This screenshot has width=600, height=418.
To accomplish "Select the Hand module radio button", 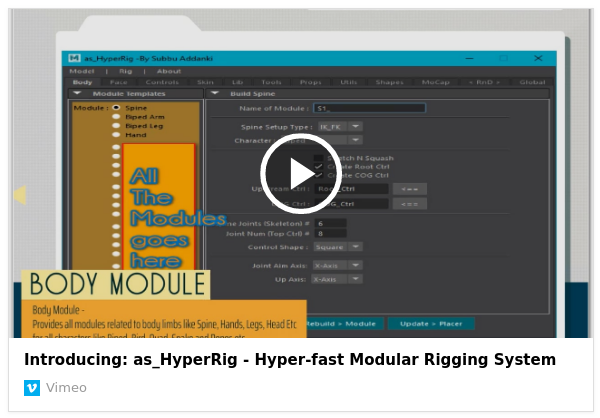I will [116, 135].
